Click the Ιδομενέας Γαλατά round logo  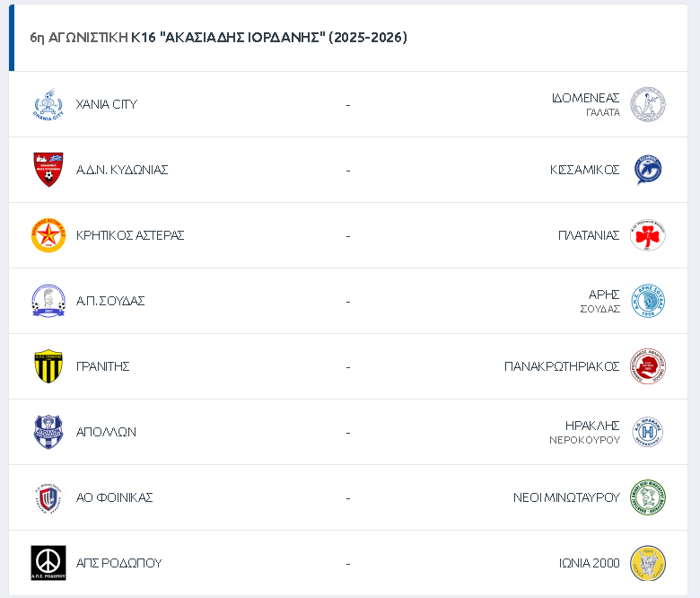point(647,104)
